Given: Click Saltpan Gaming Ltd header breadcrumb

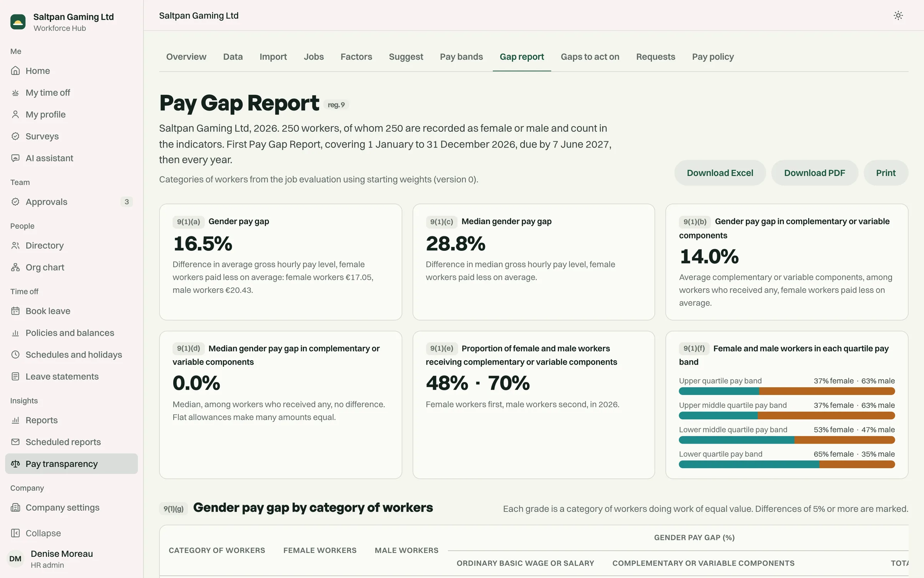Looking at the screenshot, I should [199, 15].
